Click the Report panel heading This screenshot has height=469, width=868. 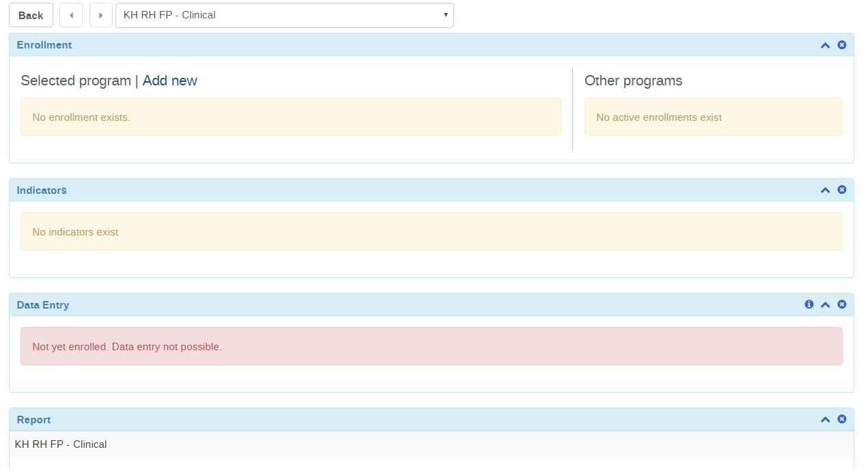click(33, 420)
